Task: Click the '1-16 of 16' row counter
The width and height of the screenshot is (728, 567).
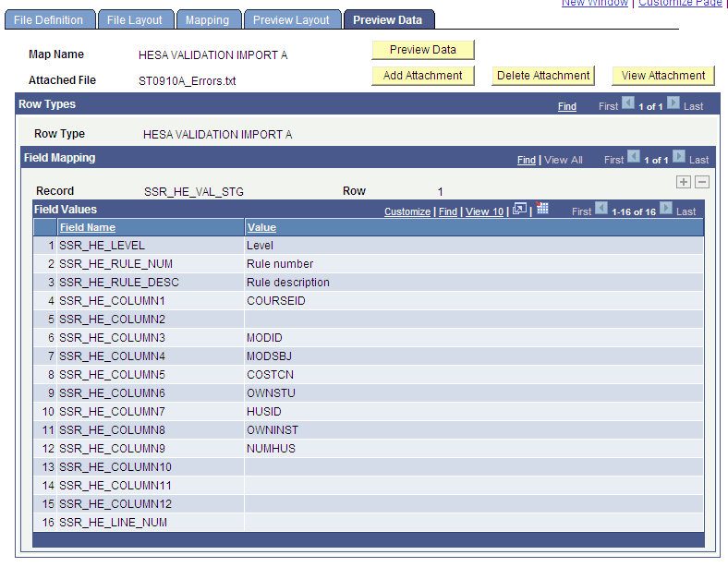Action: click(x=634, y=212)
